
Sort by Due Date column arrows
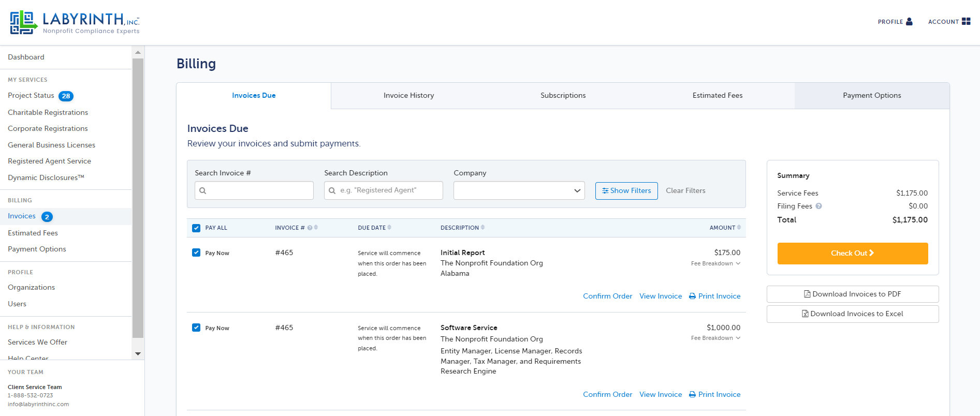pos(389,228)
